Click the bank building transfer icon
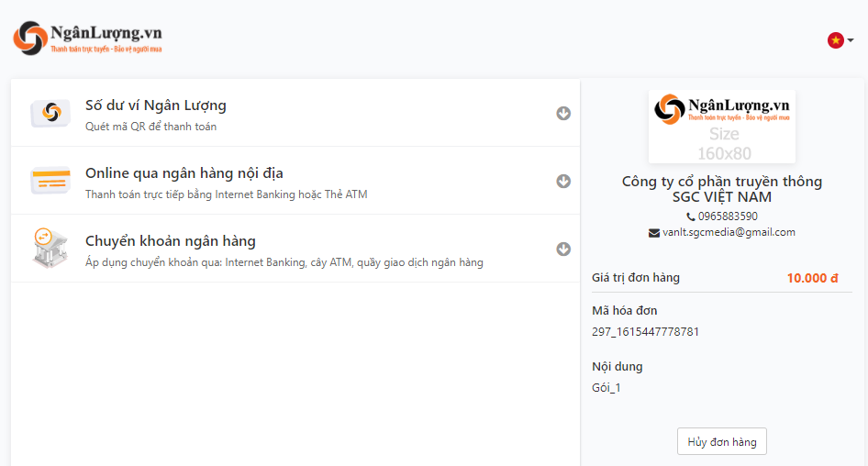The image size is (868, 466). 50,248
